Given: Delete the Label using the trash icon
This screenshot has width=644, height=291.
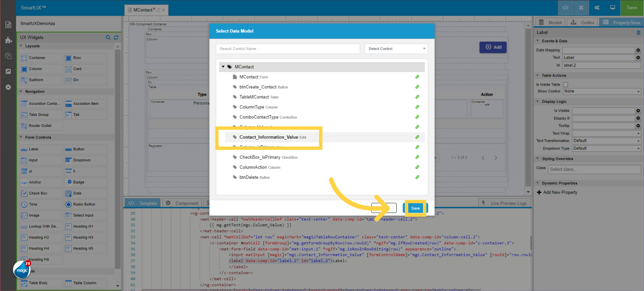Looking at the screenshot, I should (x=638, y=32).
